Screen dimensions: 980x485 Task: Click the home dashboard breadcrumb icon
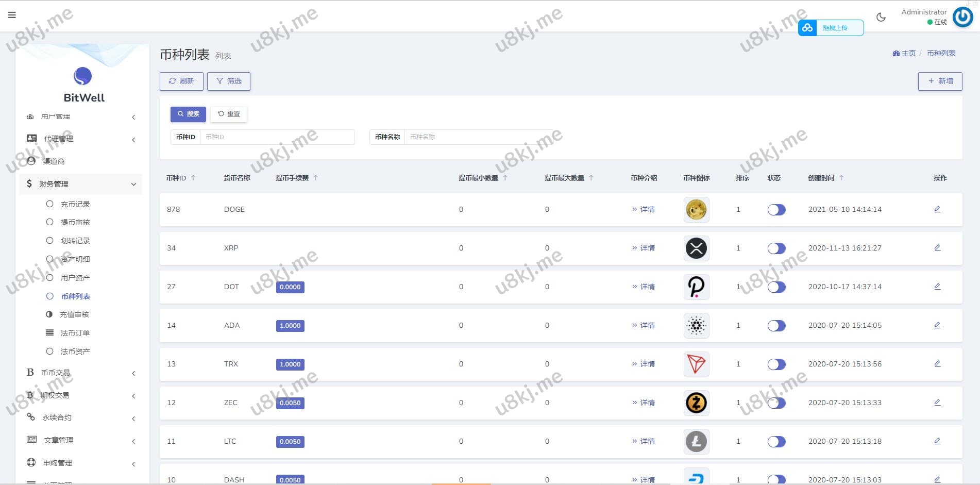(896, 53)
